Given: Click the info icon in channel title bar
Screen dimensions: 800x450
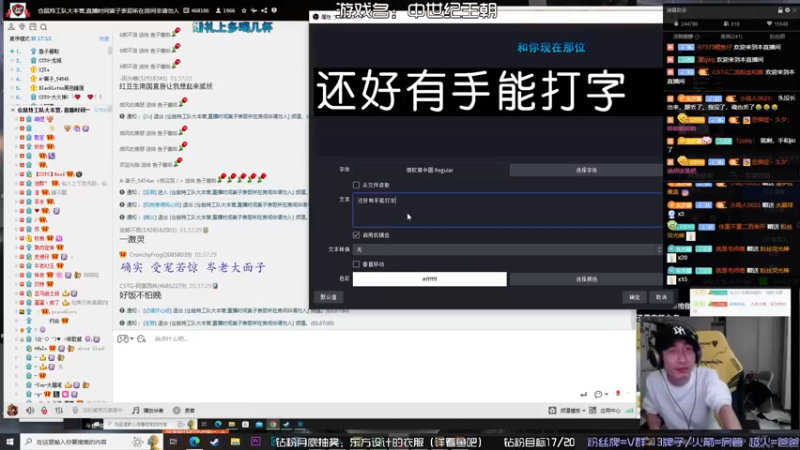Looking at the screenshot, I should 274,10.
